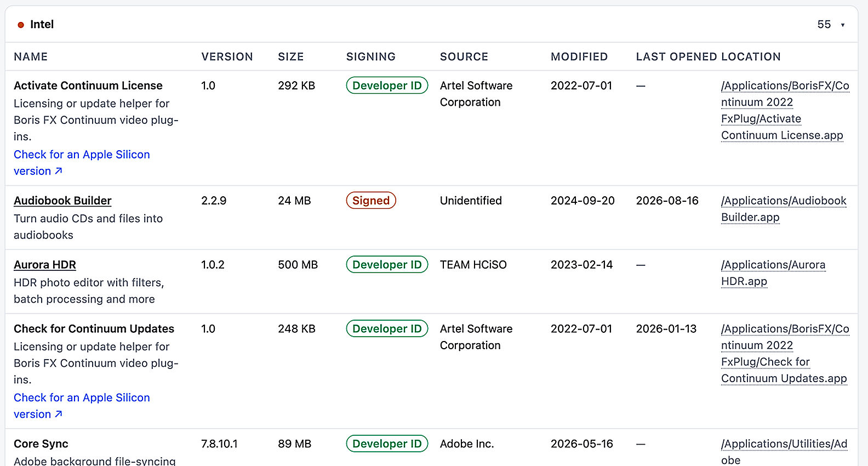
Task: Check Apple Silicon version for Activate Continuum License
Action: (x=82, y=163)
